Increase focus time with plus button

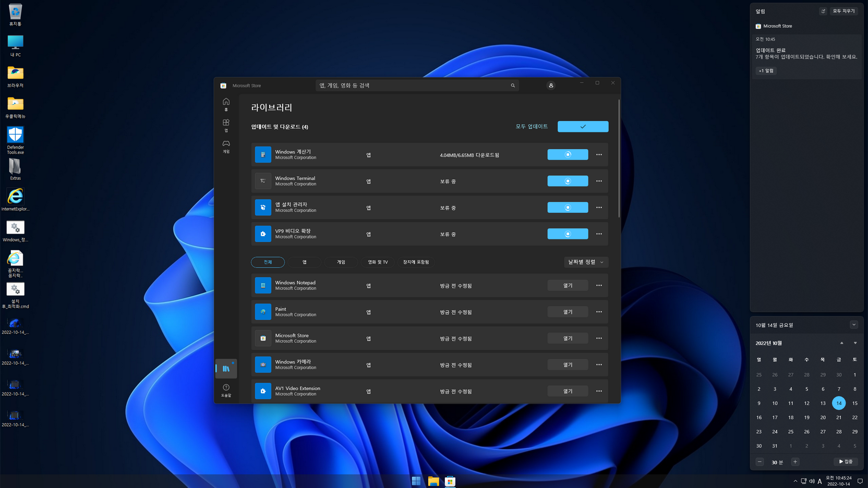(x=795, y=461)
